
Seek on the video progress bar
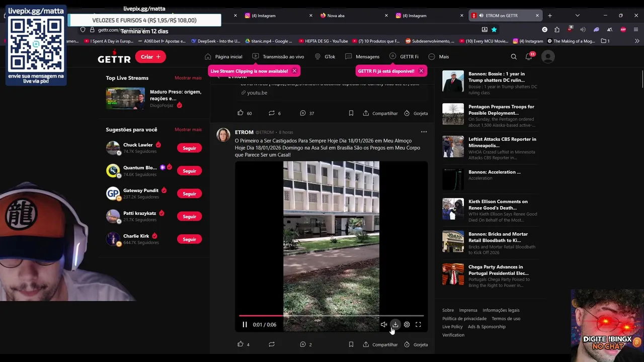click(331, 316)
